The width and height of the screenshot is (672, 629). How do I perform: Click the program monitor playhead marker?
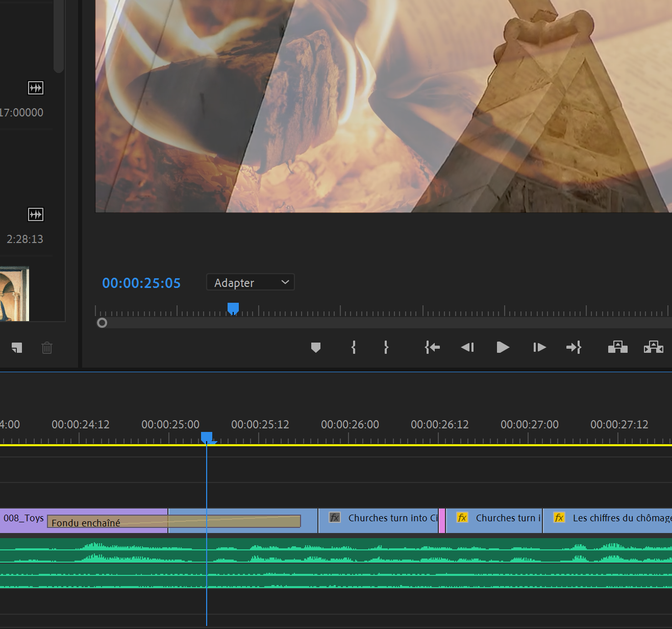point(233,308)
